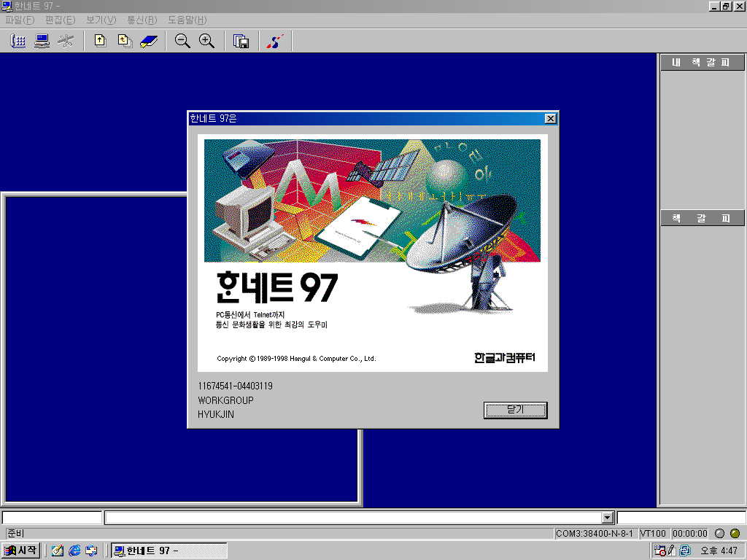
Task: Click the 00:00:00 timer in status bar
Action: pyautogui.click(x=690, y=533)
